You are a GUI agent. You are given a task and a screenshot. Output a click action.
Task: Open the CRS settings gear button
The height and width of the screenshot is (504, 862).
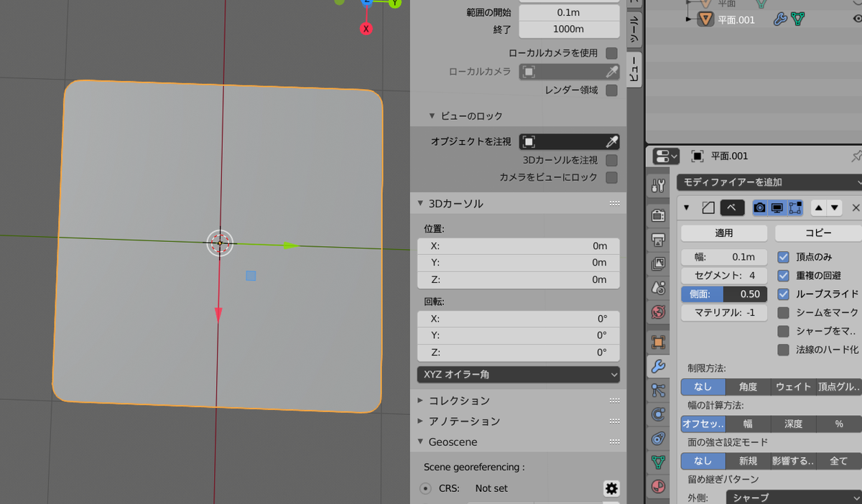611,488
